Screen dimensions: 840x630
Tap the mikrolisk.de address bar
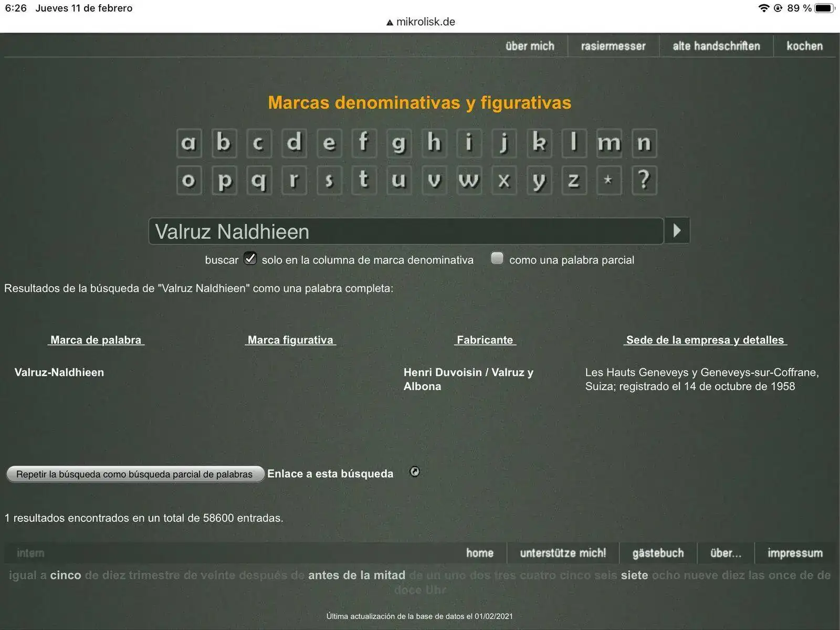tap(421, 22)
